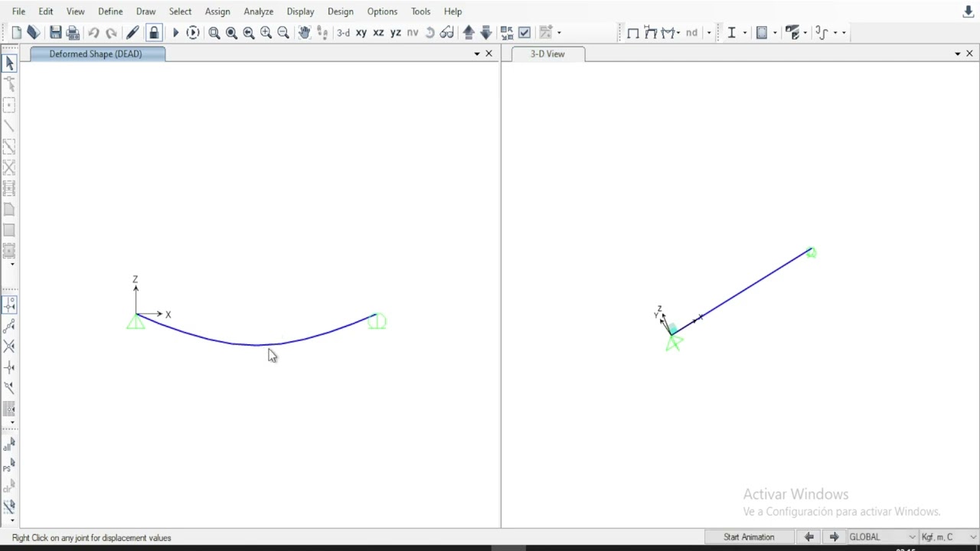Click the Move Down in List arrow
Screen dimensions: 980x551
point(485,32)
